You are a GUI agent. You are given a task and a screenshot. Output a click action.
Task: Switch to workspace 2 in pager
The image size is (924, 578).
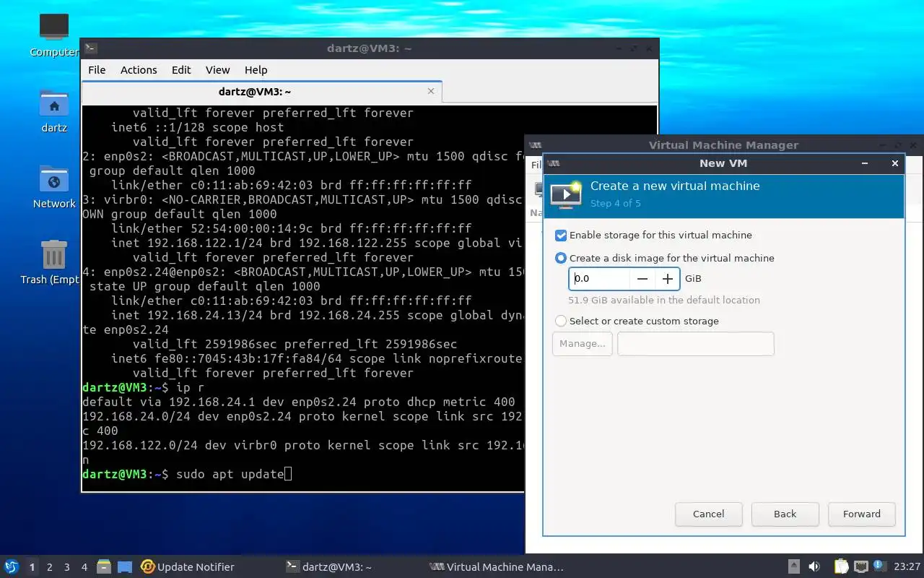tap(49, 567)
